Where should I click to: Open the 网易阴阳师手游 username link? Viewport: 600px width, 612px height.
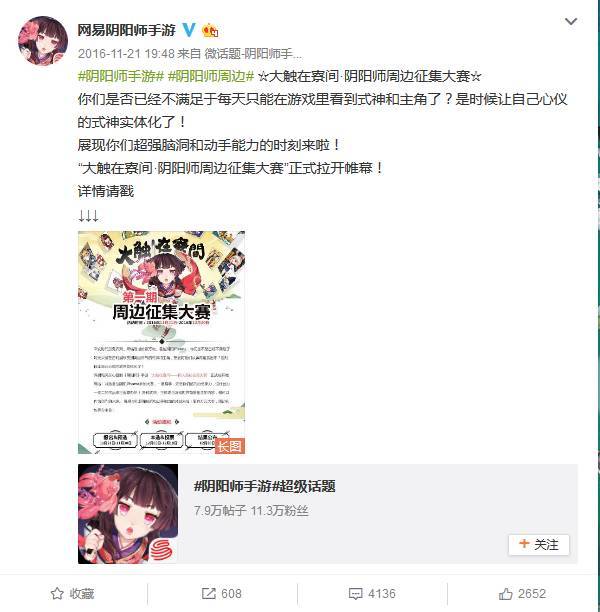click(126, 30)
